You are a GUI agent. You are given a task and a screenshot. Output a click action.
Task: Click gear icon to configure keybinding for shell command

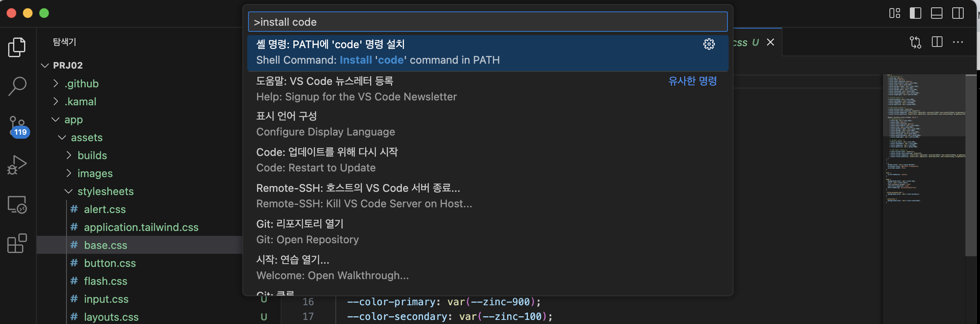tap(709, 44)
